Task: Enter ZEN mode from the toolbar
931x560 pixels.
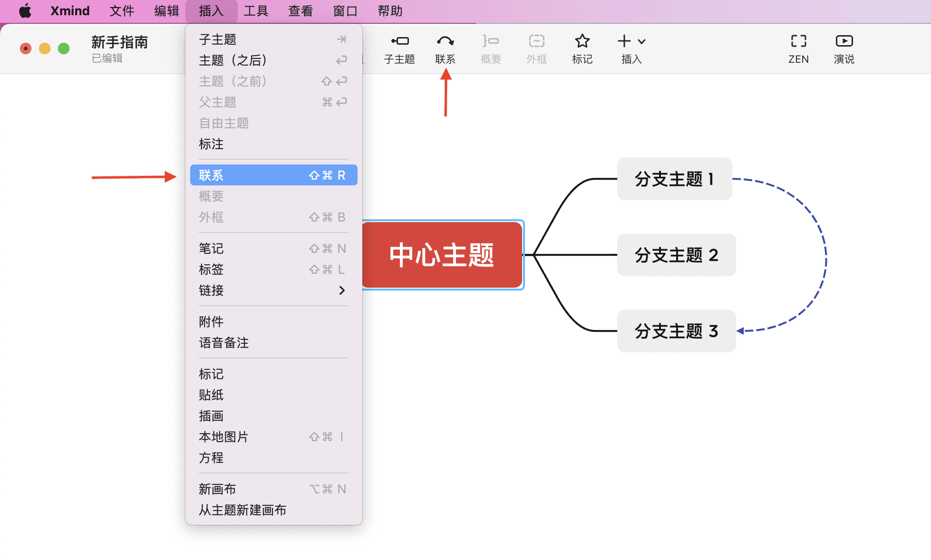Action: tap(798, 48)
